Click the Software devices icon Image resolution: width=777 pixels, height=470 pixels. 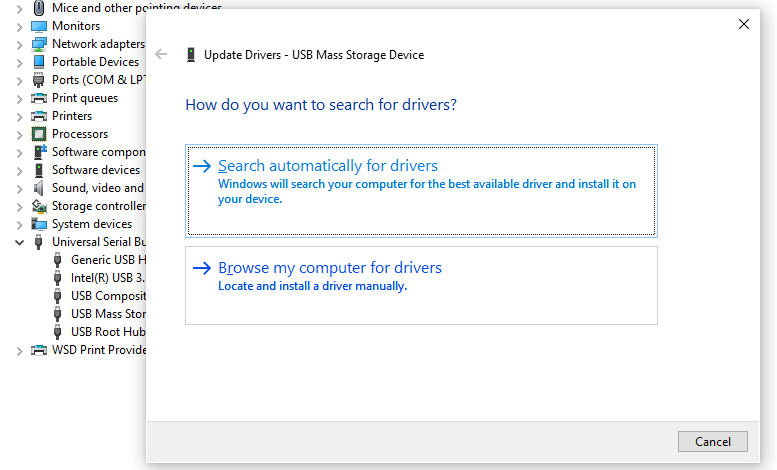tap(39, 170)
